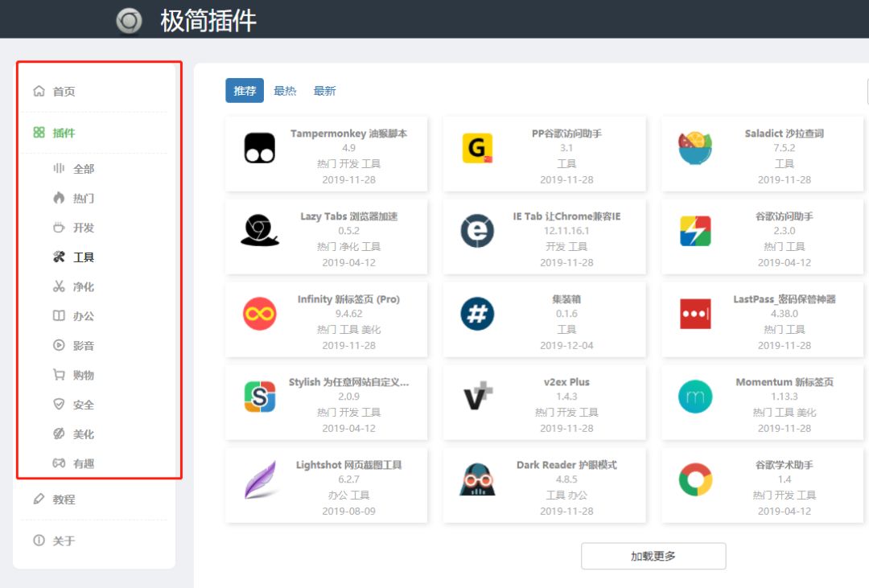
Task: Open the Stylish 为任意网站自定义 title
Action: pyautogui.click(x=348, y=382)
